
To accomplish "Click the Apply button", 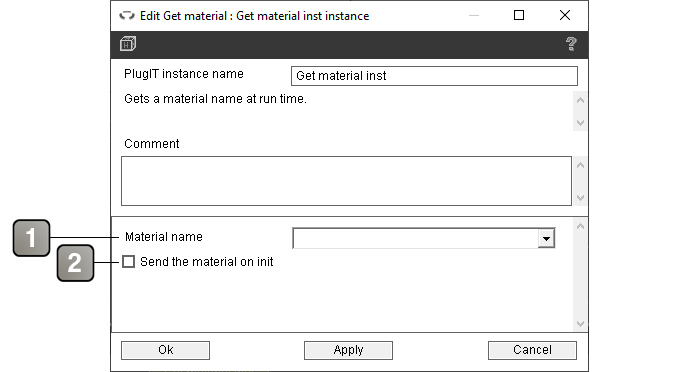I will (348, 350).
